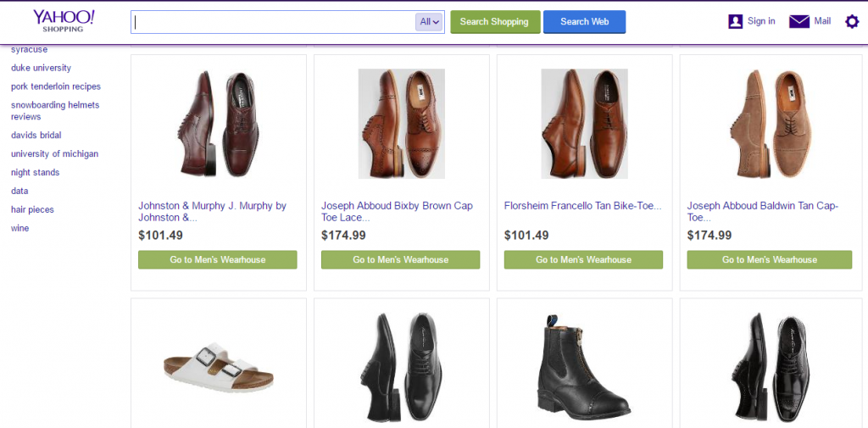Image resolution: width=868 pixels, height=428 pixels.
Task: Open Joseph Abboud Baldwin Tan Cap-Toe title
Action: point(763,212)
